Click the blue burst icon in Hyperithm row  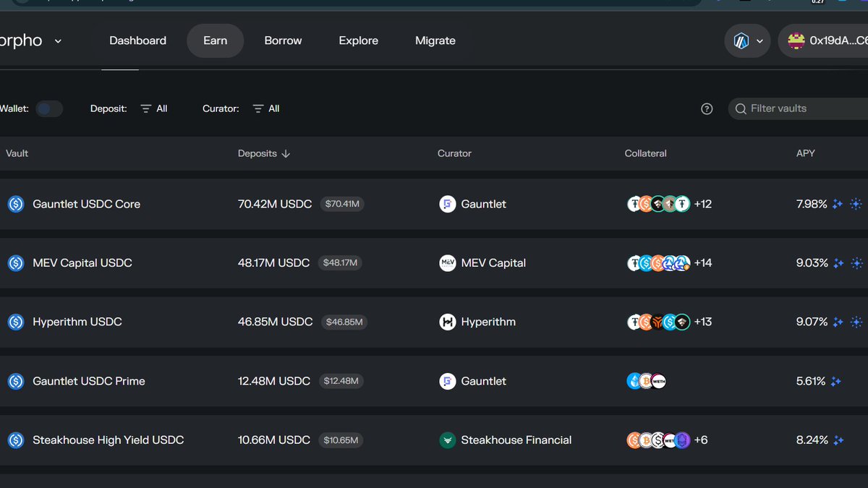coord(856,322)
